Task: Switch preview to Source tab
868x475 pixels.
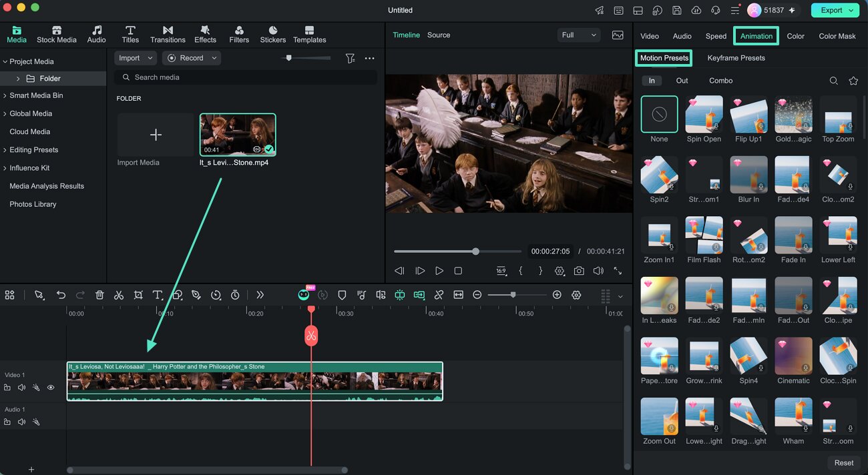Action: (x=439, y=35)
